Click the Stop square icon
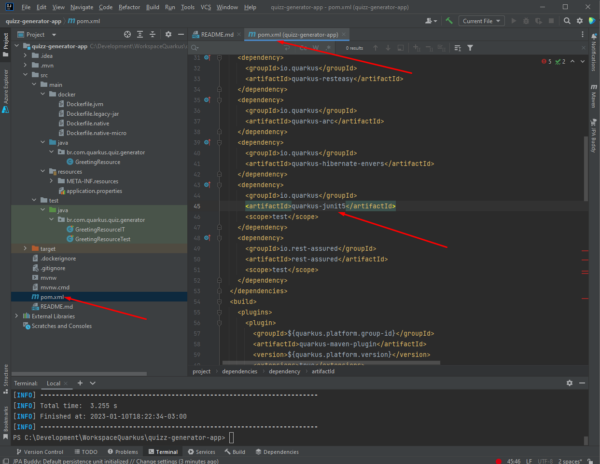Viewport: 600px width, 464px height. [x=551, y=21]
